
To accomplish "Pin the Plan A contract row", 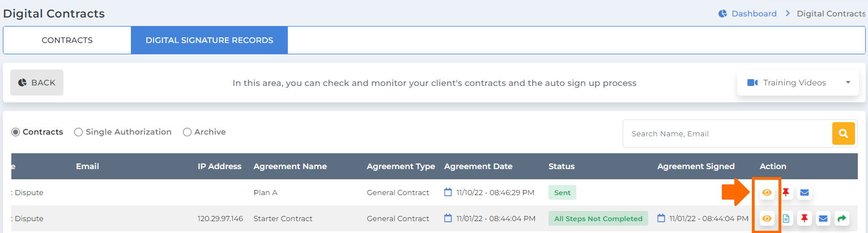I will 786,193.
